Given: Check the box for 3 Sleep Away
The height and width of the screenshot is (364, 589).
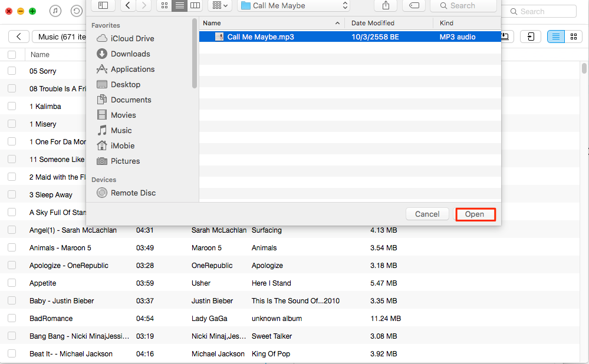Looking at the screenshot, I should click(12, 194).
